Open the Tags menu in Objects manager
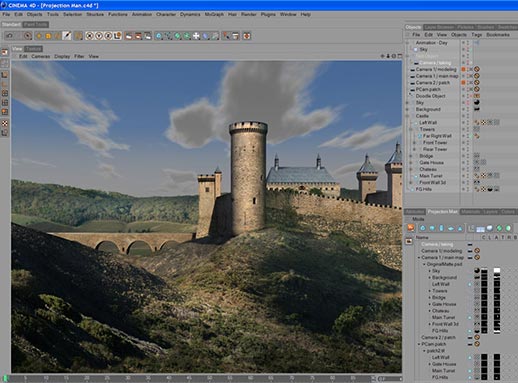This screenshot has height=383, width=518. click(x=476, y=34)
